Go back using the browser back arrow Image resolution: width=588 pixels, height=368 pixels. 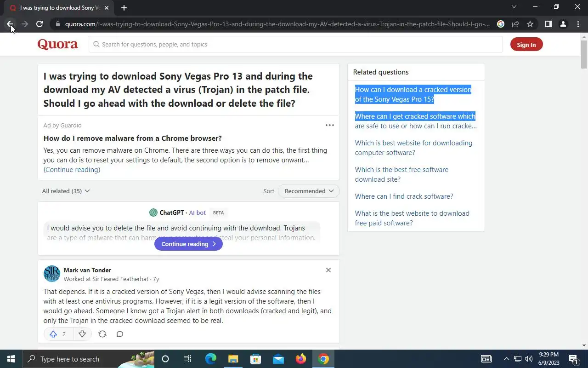click(x=10, y=24)
